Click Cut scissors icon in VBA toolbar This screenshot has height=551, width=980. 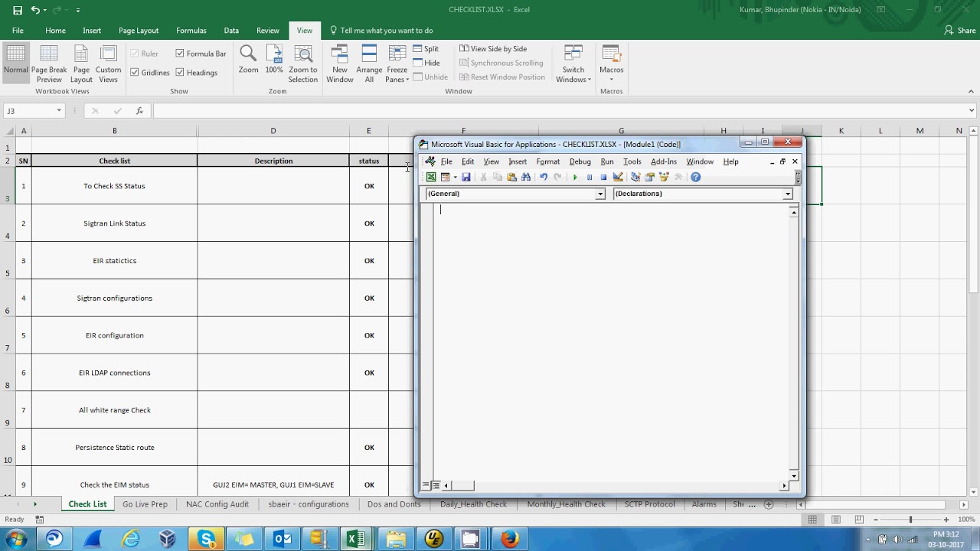(483, 177)
